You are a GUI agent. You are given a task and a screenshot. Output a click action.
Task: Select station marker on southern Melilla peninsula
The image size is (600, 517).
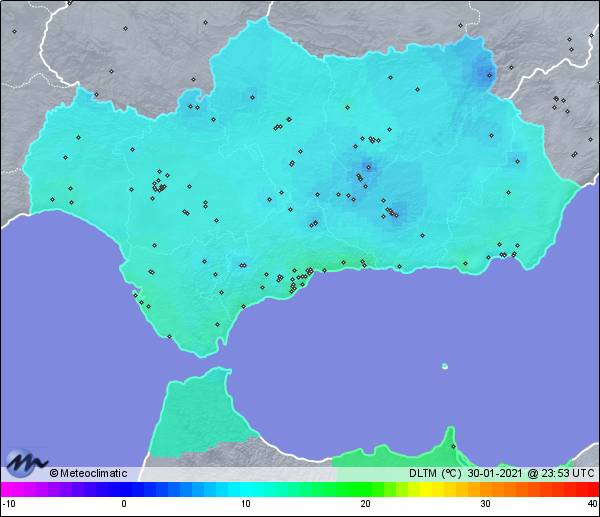[453, 446]
